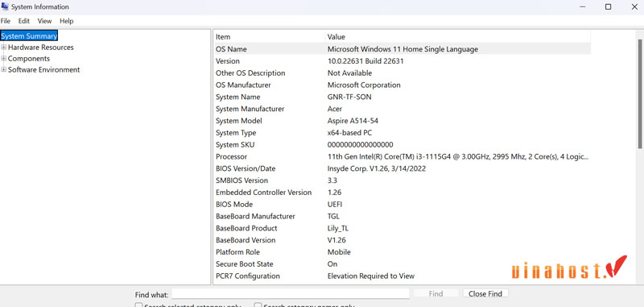The height and width of the screenshot is (307, 644).
Task: Open the File menu
Action: 6,21
